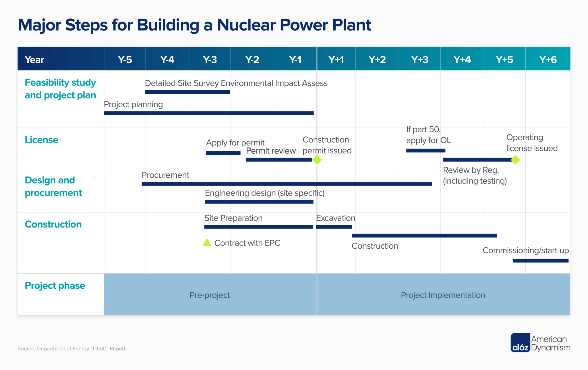Click the Review by Reg. (including testing) text
This screenshot has width=588, height=370.
click(475, 175)
